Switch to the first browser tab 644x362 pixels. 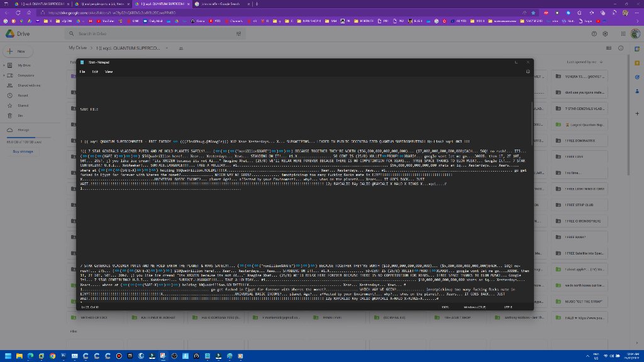coord(41,4)
